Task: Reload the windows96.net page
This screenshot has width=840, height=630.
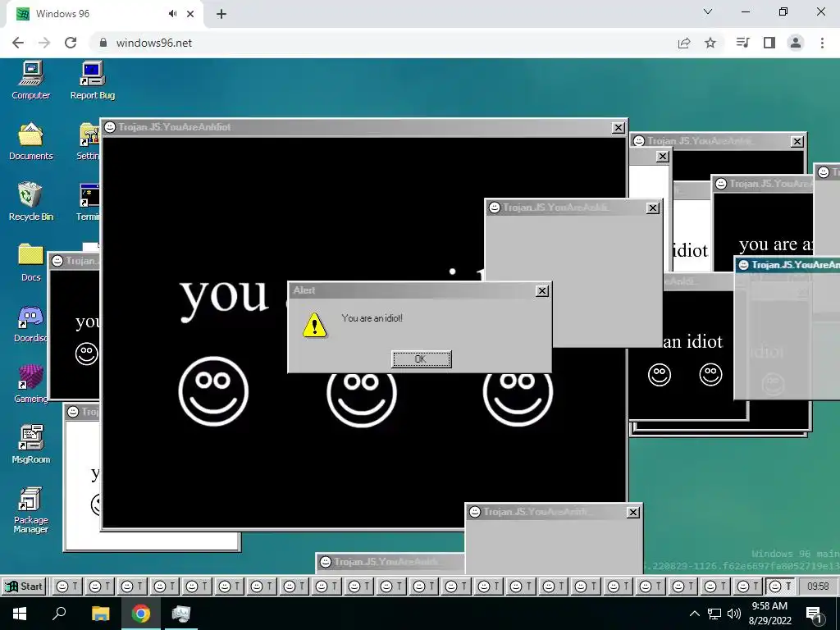Action: pyautogui.click(x=71, y=43)
